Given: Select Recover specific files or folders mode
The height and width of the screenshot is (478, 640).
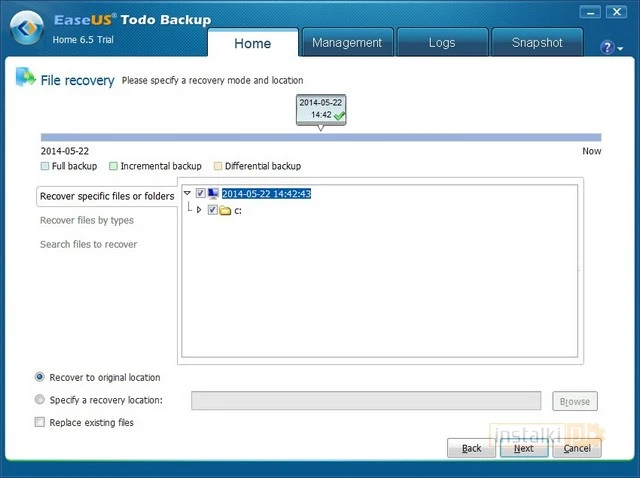Looking at the screenshot, I should (107, 196).
